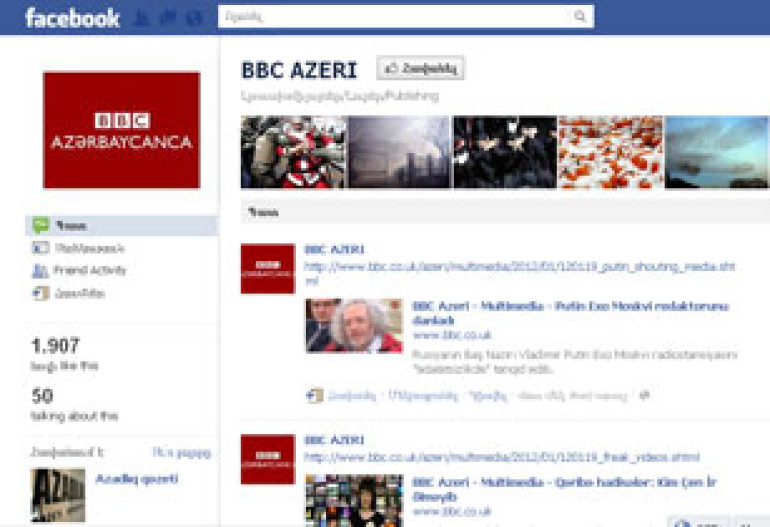Viewport: 770px width, 527px height.
Task: Click BBC avatar on second wall post
Action: pos(268,459)
